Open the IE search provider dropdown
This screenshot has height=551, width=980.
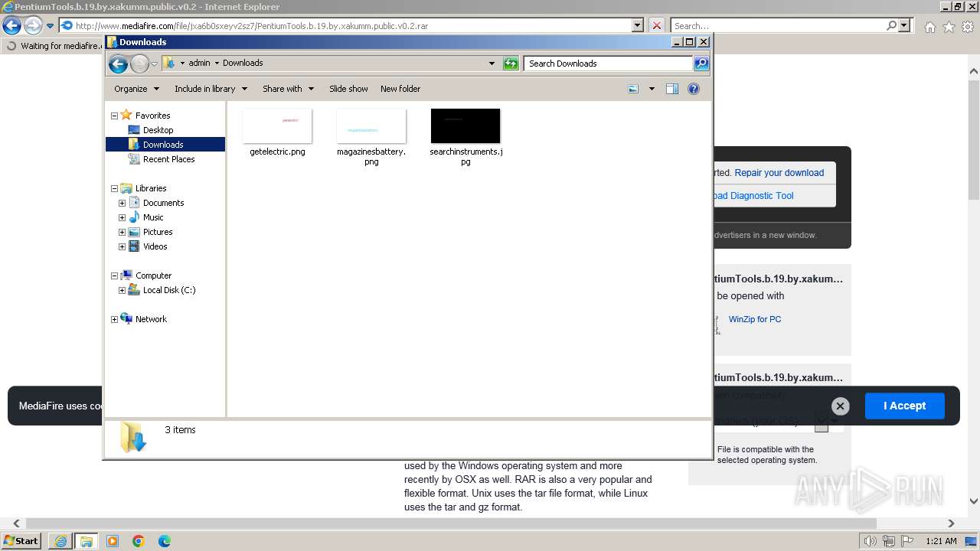point(904,25)
